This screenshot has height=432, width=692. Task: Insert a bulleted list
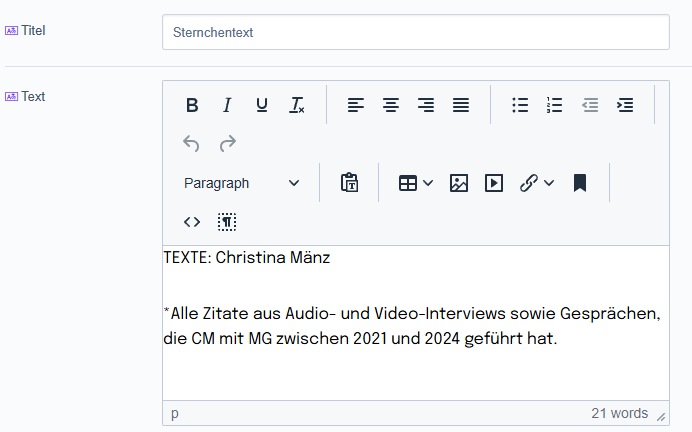coord(520,105)
